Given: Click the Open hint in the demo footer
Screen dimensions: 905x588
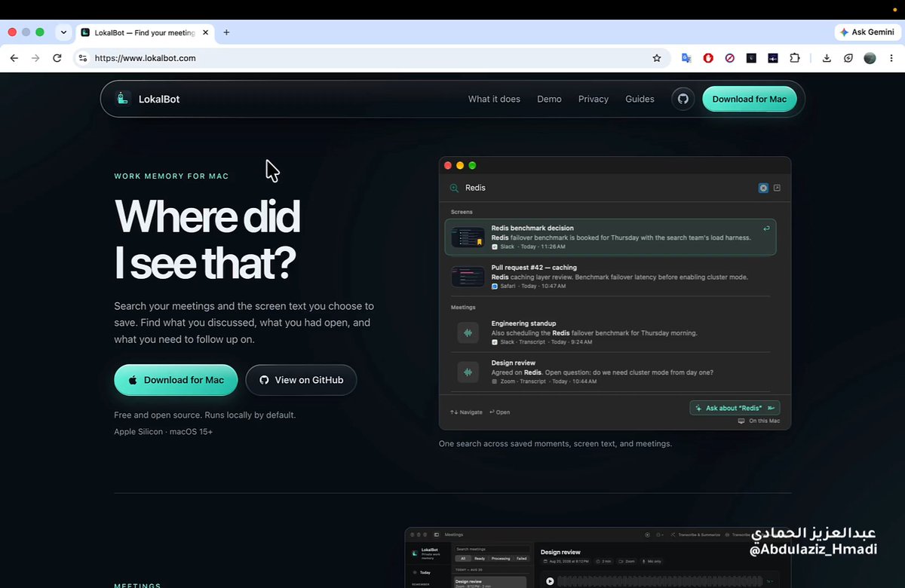Looking at the screenshot, I should point(500,412).
